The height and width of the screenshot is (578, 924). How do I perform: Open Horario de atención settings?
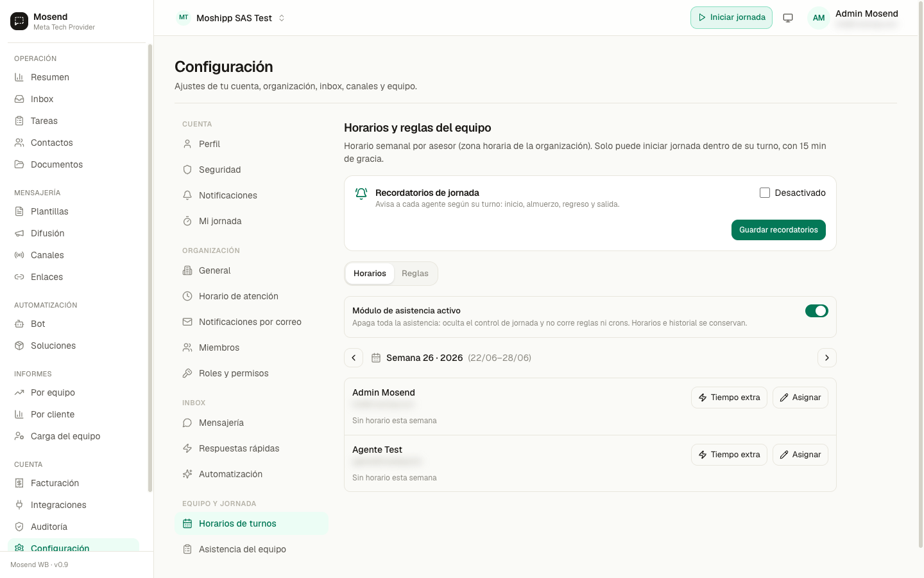252,296
